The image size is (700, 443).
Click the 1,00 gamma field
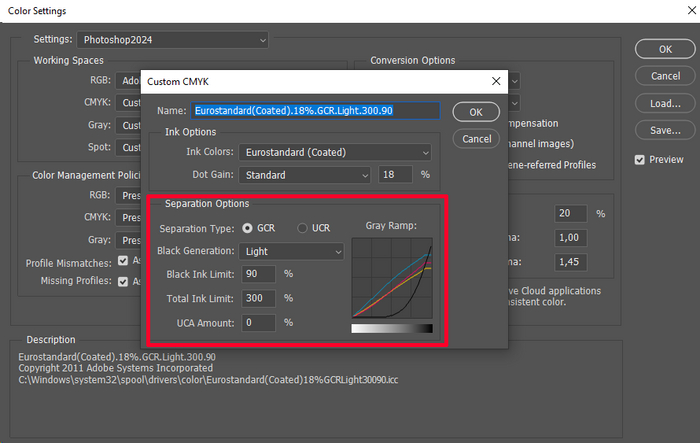point(571,238)
